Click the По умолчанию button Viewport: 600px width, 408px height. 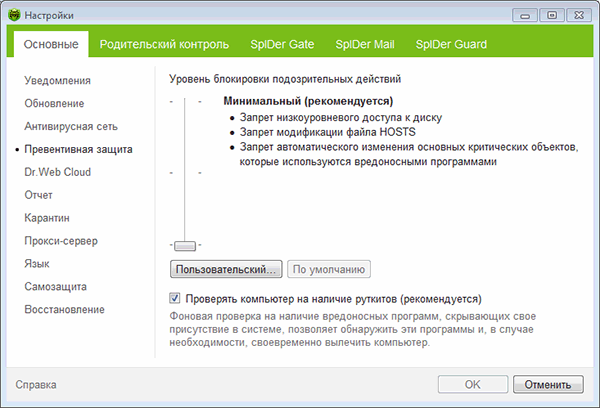tap(329, 269)
